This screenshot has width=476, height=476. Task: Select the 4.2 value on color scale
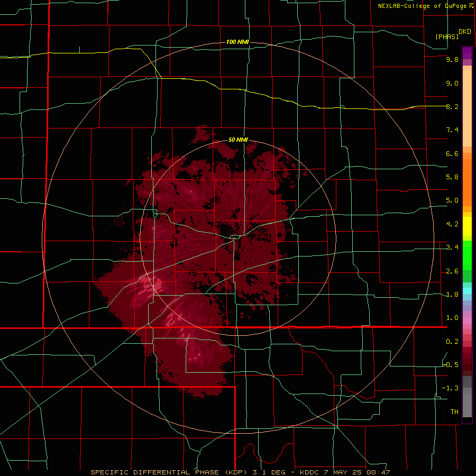[452, 224]
